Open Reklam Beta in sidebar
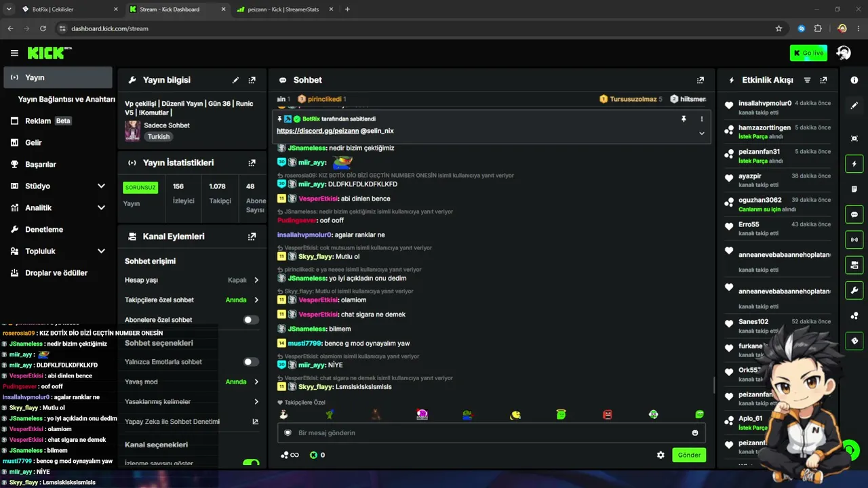Image resolution: width=868 pixels, height=488 pixels. (58, 121)
